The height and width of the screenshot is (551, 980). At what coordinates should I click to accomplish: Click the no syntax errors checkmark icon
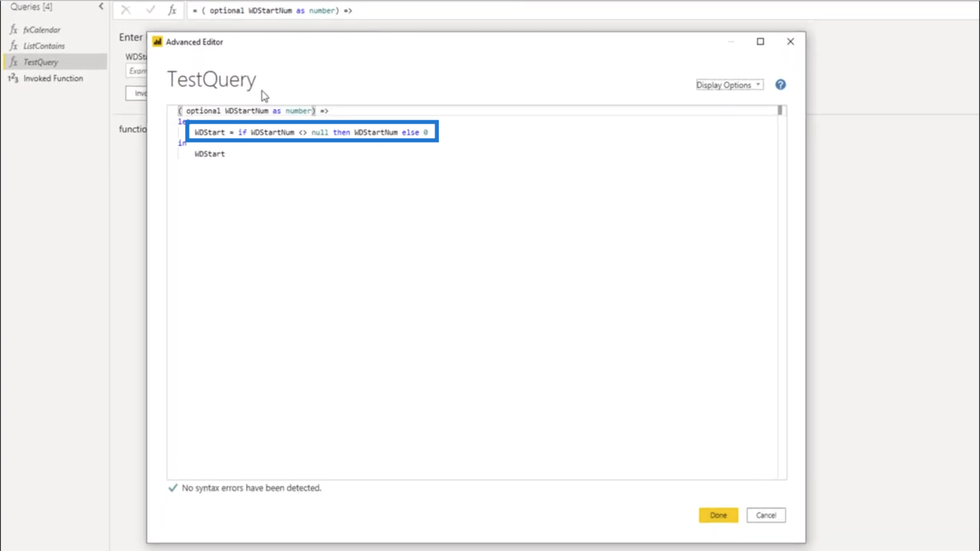coord(173,488)
